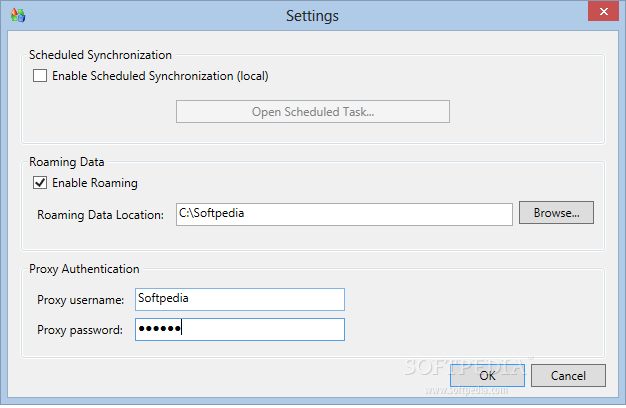Click the Roaming Data Location label

point(100,215)
